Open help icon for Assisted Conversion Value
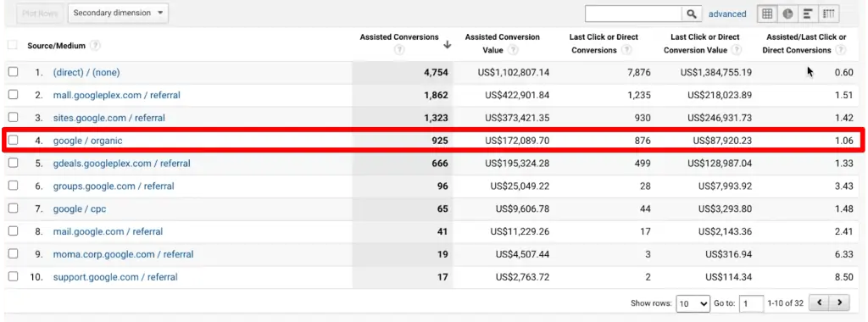 coord(513,50)
